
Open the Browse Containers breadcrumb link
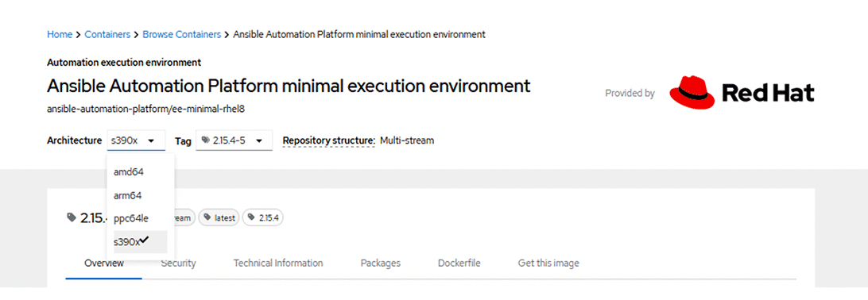(181, 34)
